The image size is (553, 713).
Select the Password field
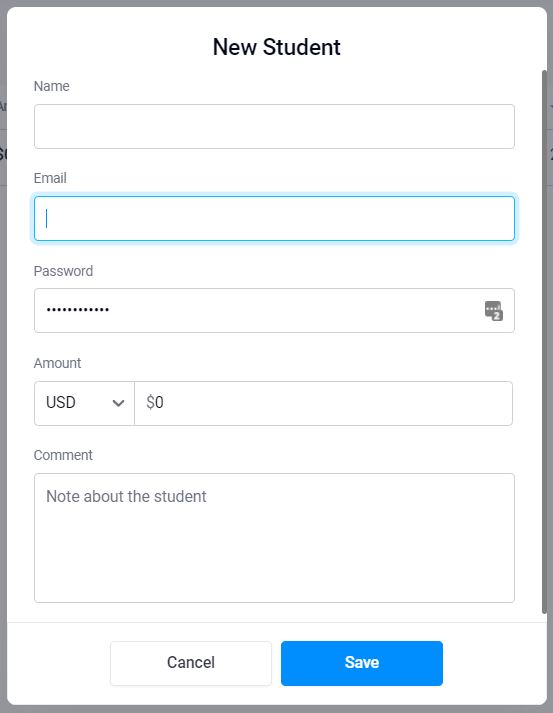(x=274, y=311)
